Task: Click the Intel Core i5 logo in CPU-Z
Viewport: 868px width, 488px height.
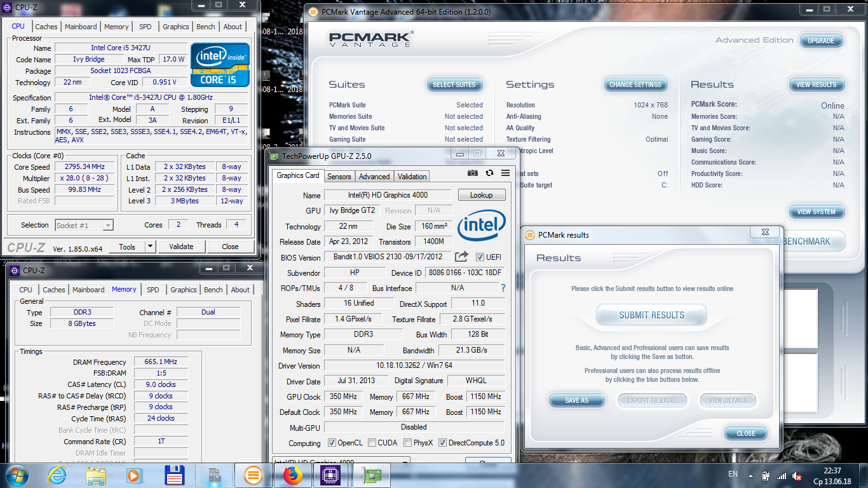Action: pyautogui.click(x=220, y=65)
